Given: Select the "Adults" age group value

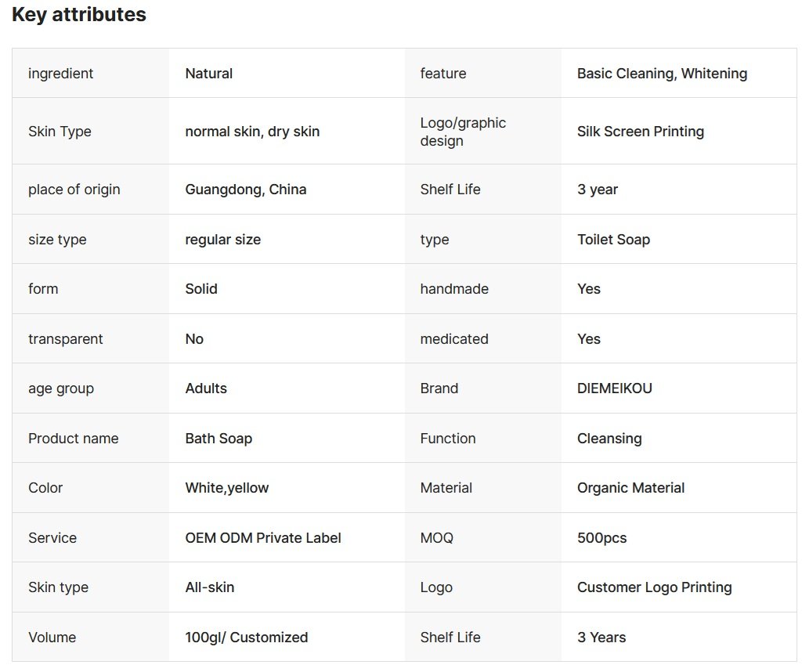Looking at the screenshot, I should pyautogui.click(x=206, y=388).
